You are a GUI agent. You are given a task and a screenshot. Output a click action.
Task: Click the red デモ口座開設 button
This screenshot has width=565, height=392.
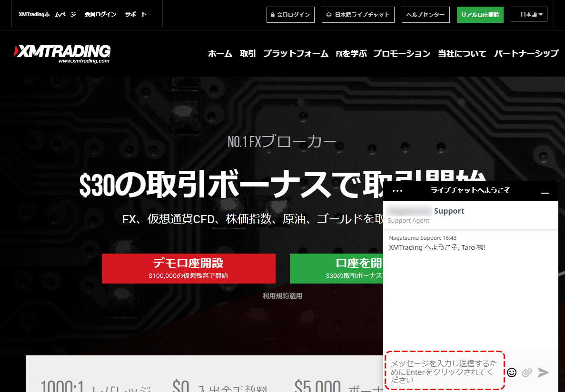(x=188, y=268)
